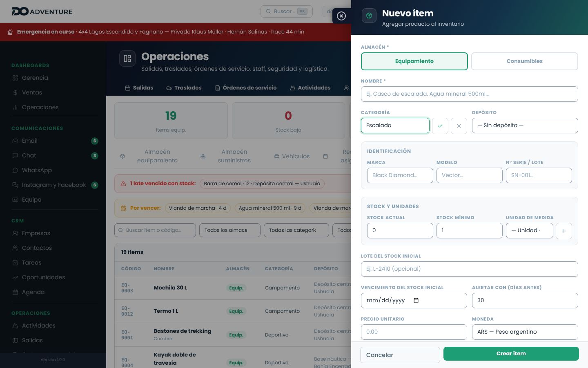Click the Modelo input field

(x=470, y=175)
